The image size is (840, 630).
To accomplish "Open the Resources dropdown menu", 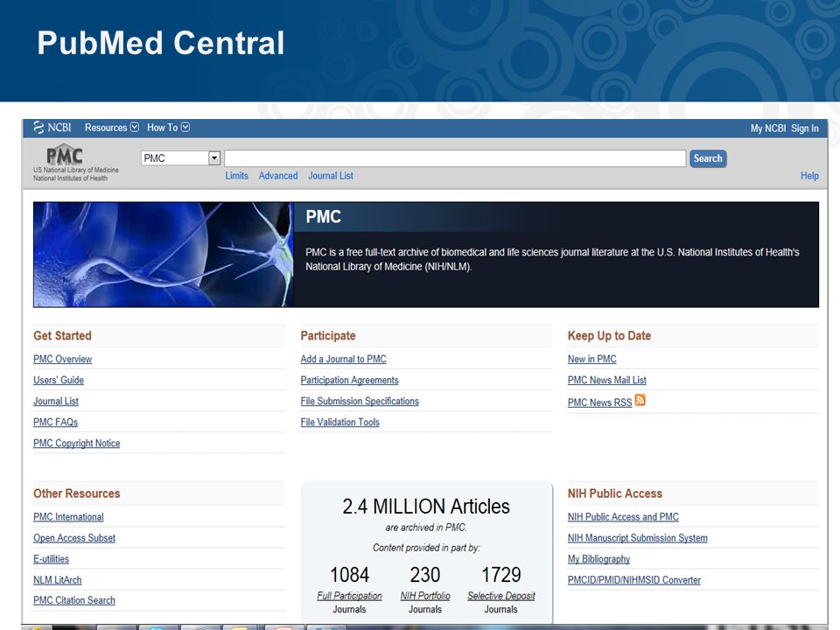I will point(111,128).
